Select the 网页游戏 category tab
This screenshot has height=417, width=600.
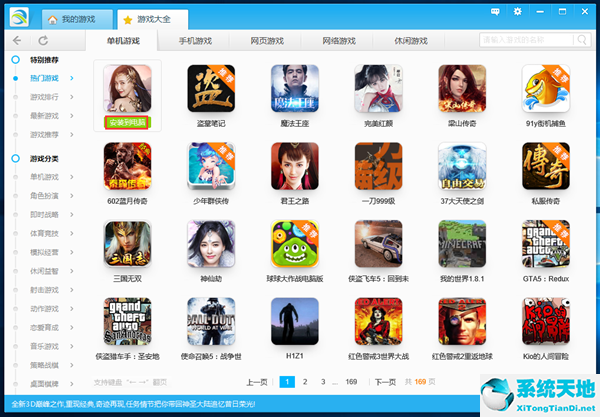coord(267,41)
